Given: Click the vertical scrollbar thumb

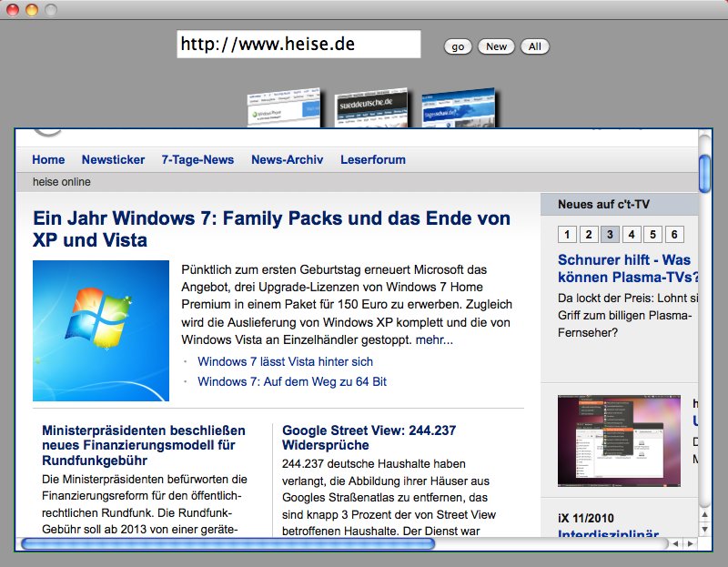Looking at the screenshot, I should (x=704, y=174).
